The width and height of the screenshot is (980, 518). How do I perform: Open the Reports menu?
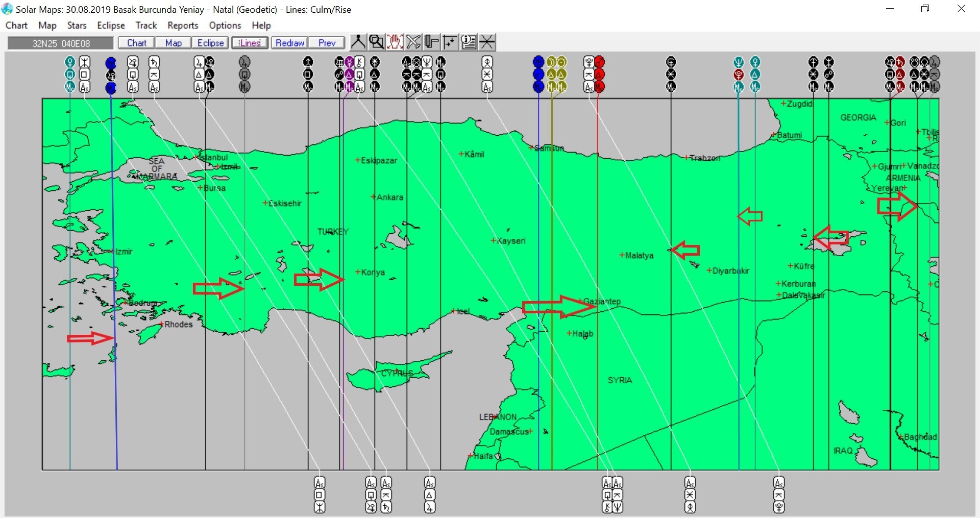pyautogui.click(x=183, y=26)
